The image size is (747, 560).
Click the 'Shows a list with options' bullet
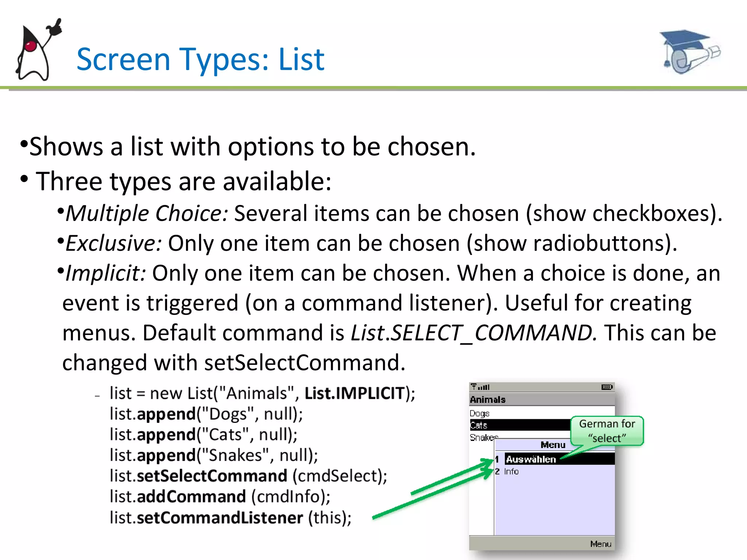coord(248,146)
